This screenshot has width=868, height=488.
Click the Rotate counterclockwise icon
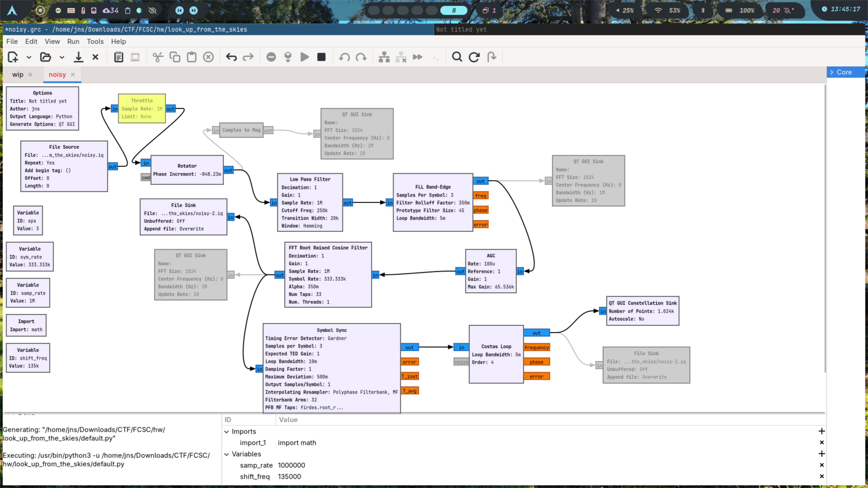(x=344, y=57)
